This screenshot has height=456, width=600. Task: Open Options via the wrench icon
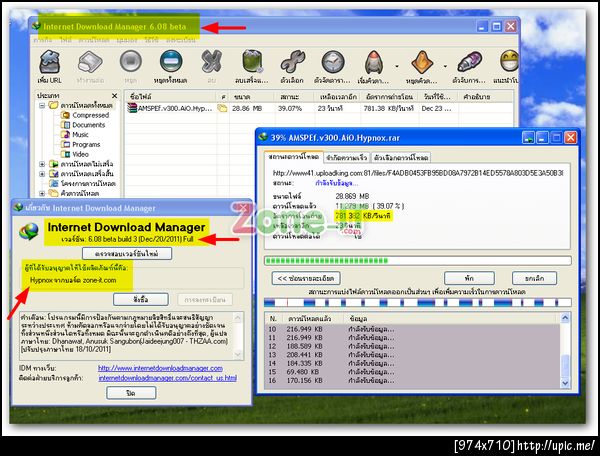[292, 62]
